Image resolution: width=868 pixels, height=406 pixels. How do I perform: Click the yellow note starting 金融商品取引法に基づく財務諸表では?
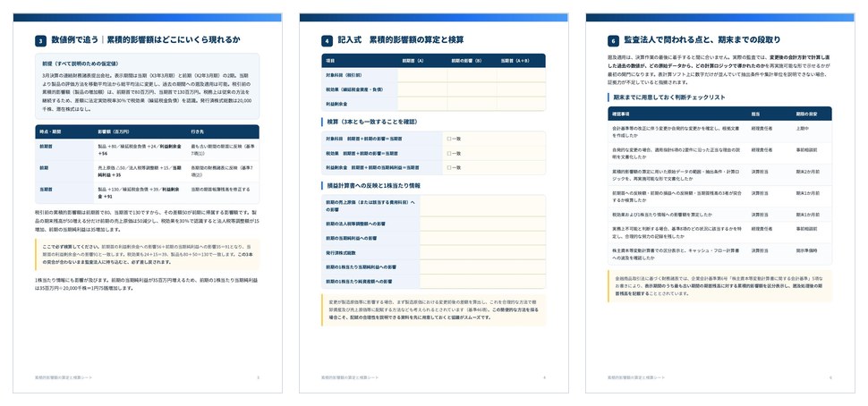click(x=719, y=286)
